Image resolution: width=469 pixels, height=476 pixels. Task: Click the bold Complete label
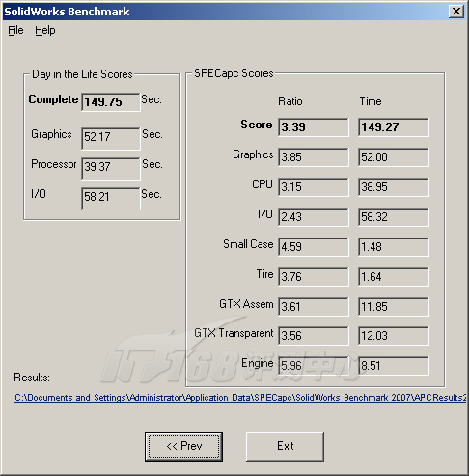pyautogui.click(x=53, y=99)
